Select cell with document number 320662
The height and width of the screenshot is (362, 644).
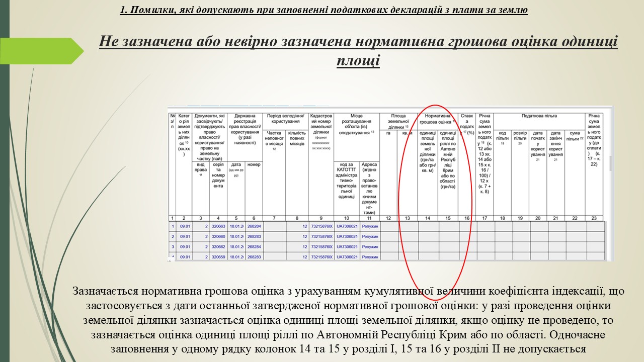218,247
